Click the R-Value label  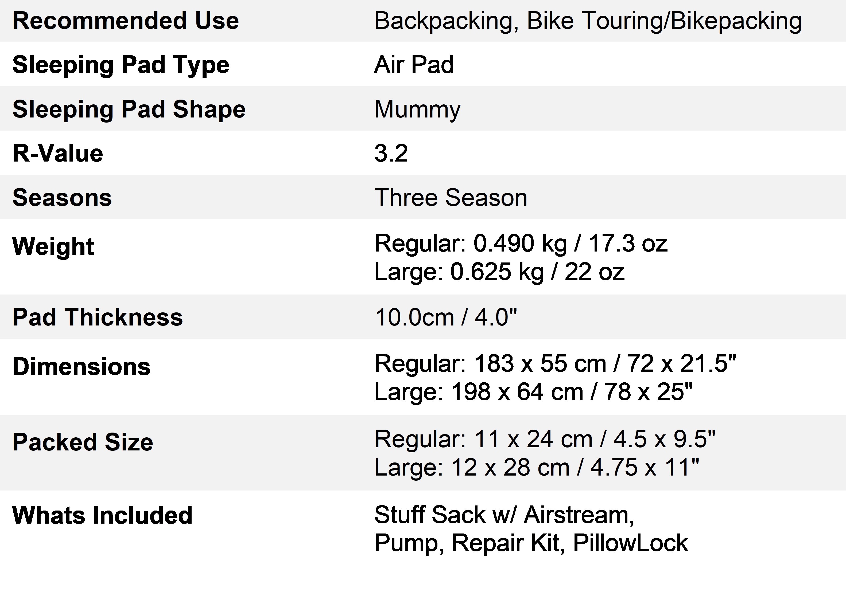coord(57,153)
